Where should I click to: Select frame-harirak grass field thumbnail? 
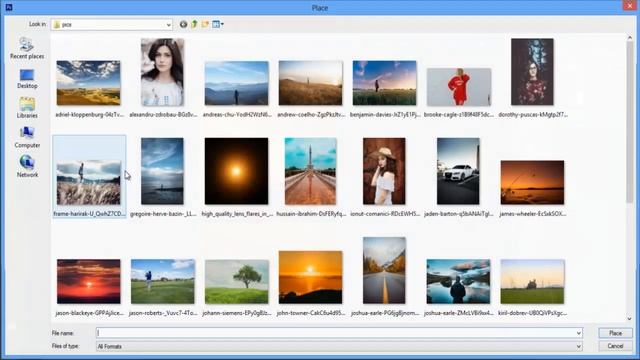point(89,182)
